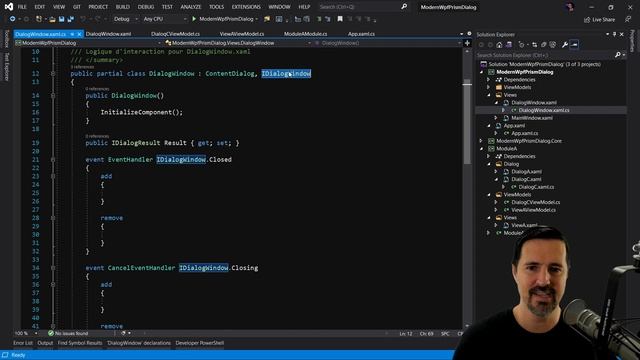Click the Show All Files icon

click(553, 44)
